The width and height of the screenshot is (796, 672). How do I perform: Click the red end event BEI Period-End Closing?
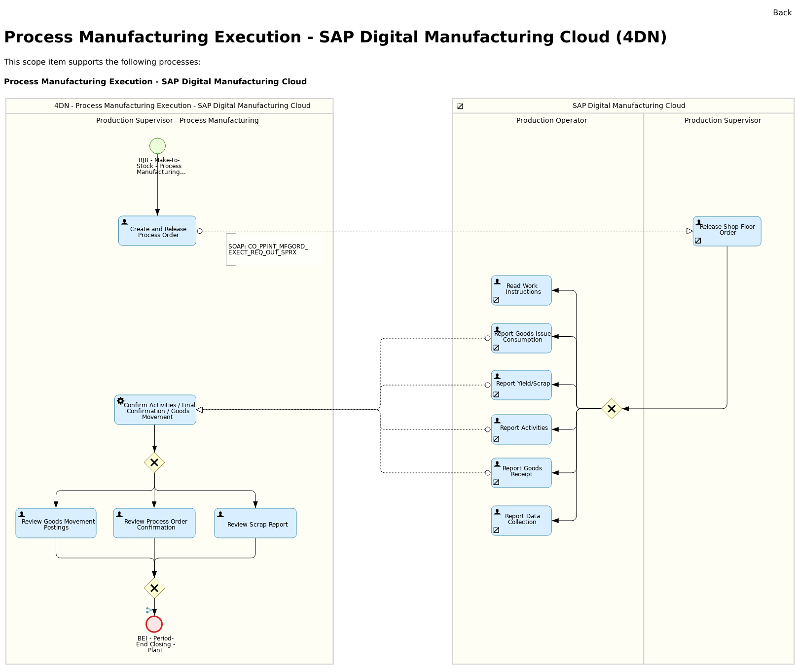click(x=154, y=624)
